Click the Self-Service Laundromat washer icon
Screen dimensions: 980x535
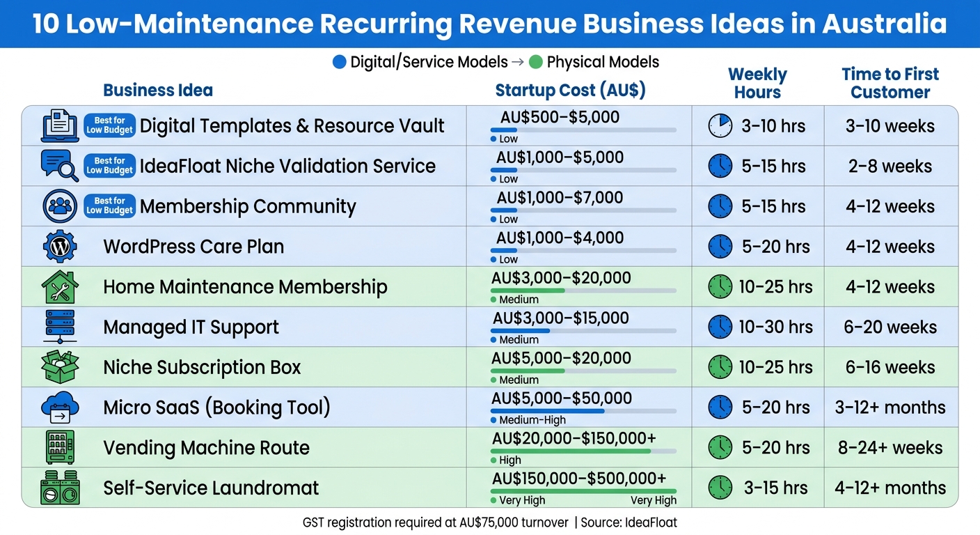(x=59, y=488)
